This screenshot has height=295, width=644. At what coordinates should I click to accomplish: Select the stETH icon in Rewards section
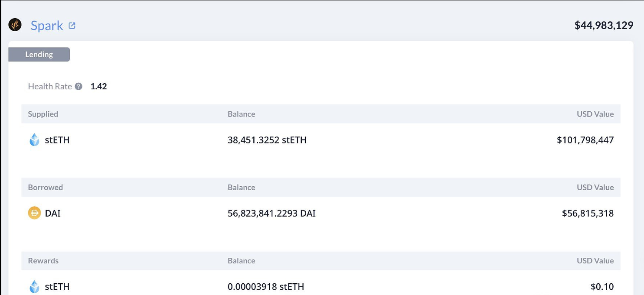point(34,286)
